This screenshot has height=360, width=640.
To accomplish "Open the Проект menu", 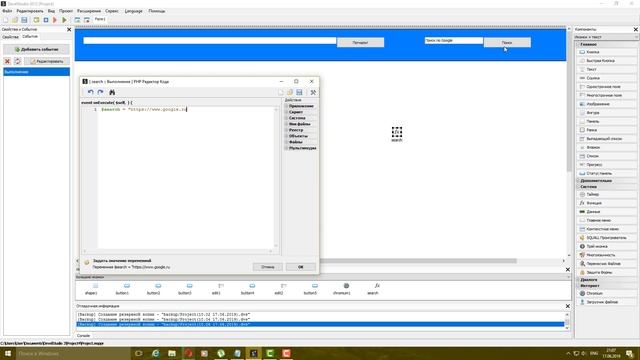I will pos(66,11).
